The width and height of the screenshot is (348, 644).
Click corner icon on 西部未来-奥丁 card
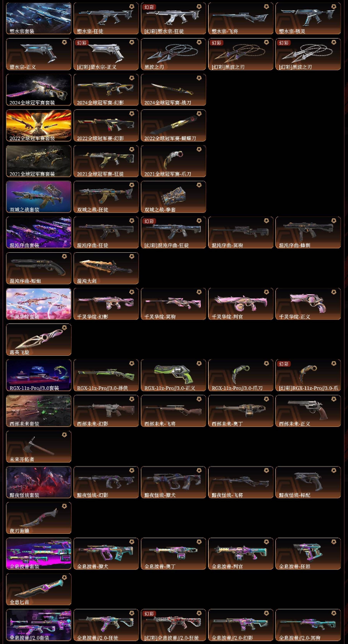[266, 399]
